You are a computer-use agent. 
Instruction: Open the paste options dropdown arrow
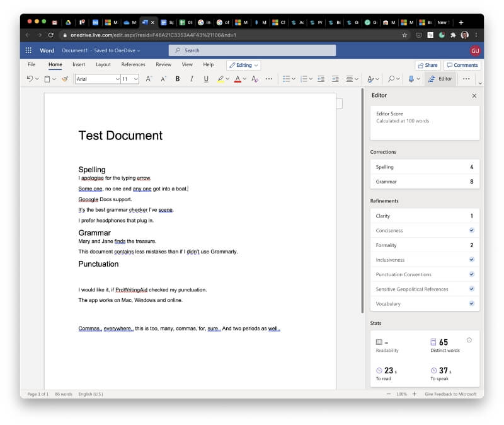pyautogui.click(x=54, y=79)
